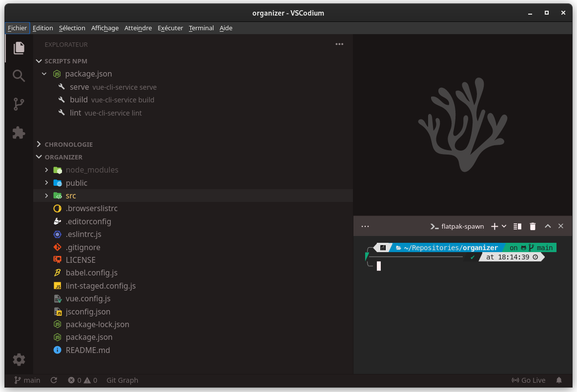Start the Go Live server

[529, 380]
